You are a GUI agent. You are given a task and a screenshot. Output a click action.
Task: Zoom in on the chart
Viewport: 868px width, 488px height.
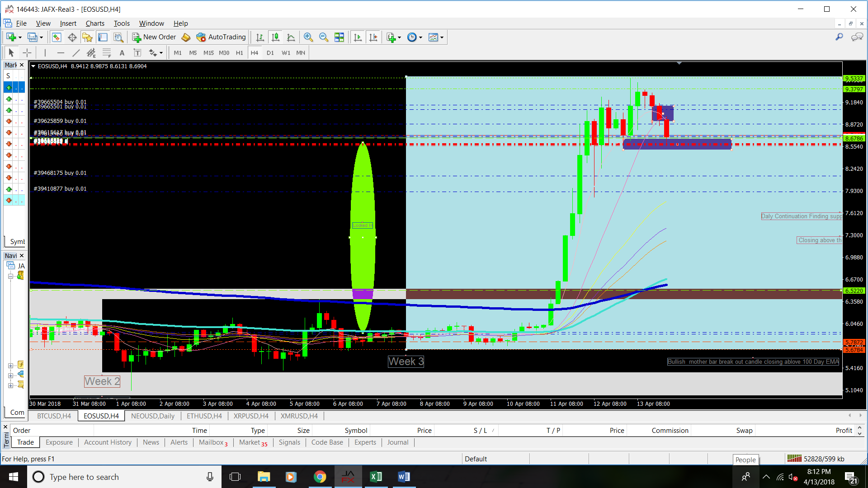click(308, 37)
